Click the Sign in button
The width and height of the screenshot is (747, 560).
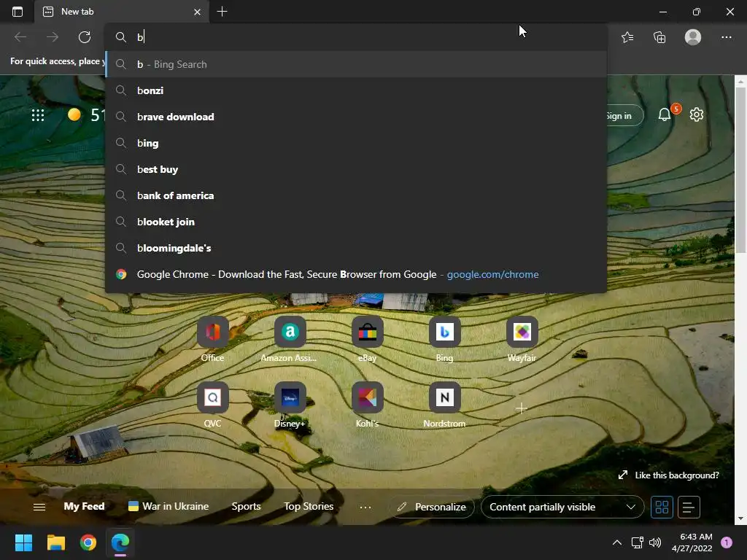[x=624, y=116]
